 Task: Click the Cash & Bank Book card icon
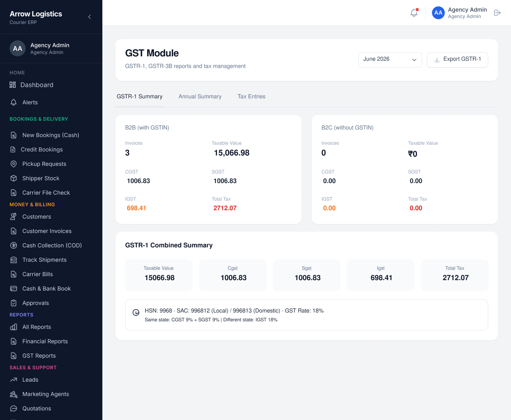pos(14,289)
